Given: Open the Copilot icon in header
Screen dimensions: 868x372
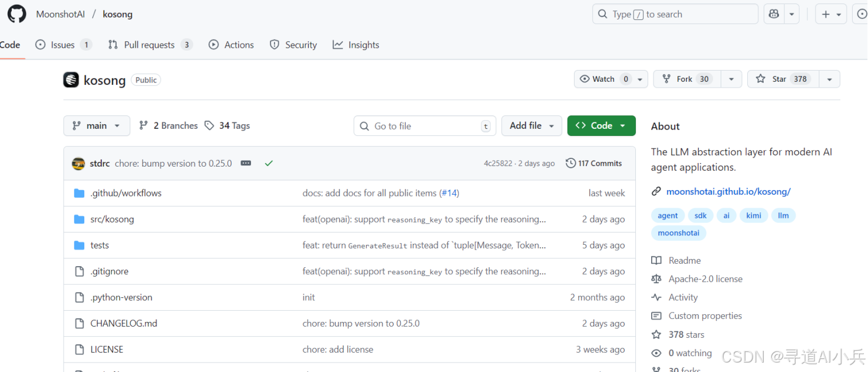Looking at the screenshot, I should [774, 14].
